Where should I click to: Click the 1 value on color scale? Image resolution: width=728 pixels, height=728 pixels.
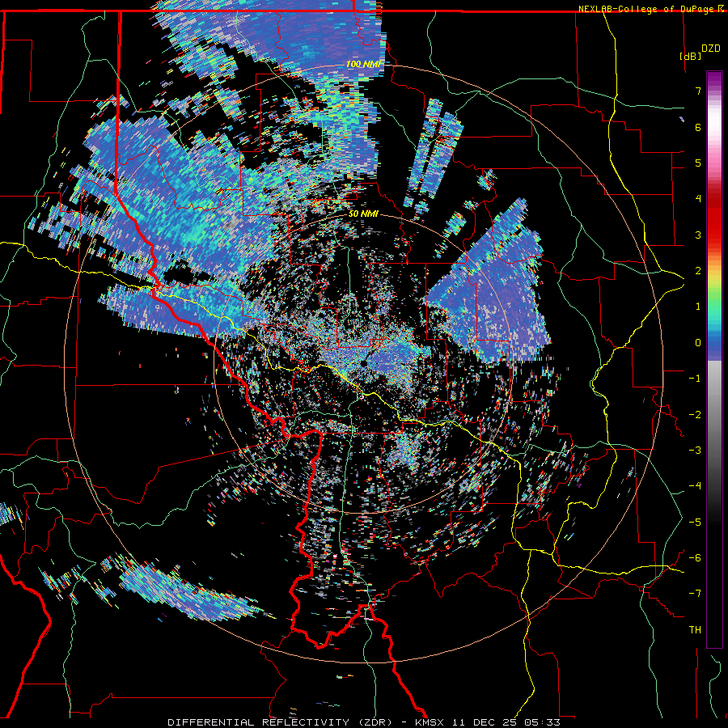point(698,307)
